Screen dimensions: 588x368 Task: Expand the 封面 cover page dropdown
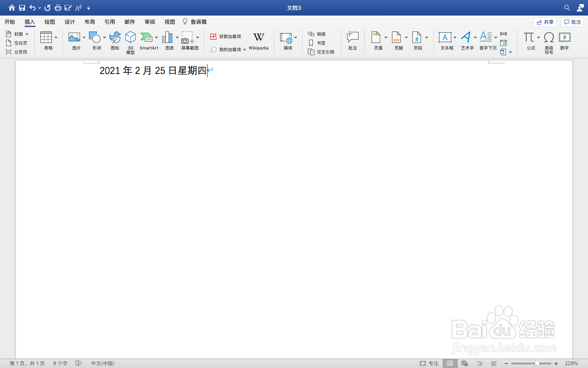coord(27,34)
